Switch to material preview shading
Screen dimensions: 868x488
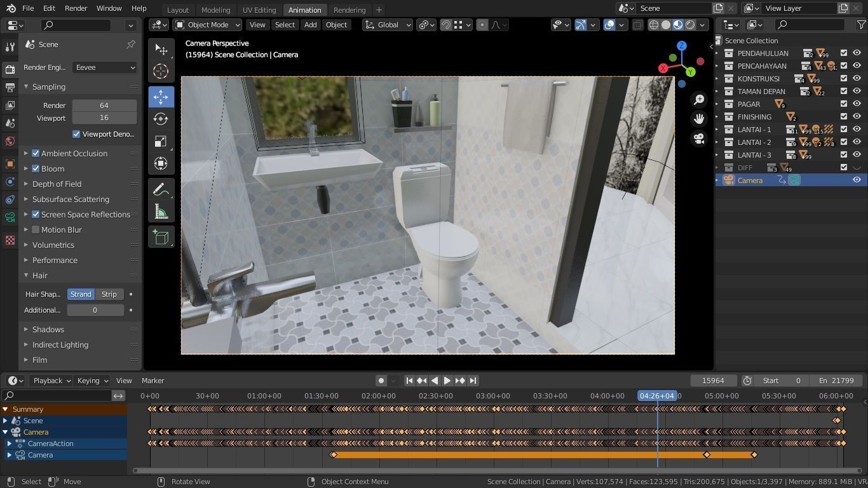coord(678,25)
